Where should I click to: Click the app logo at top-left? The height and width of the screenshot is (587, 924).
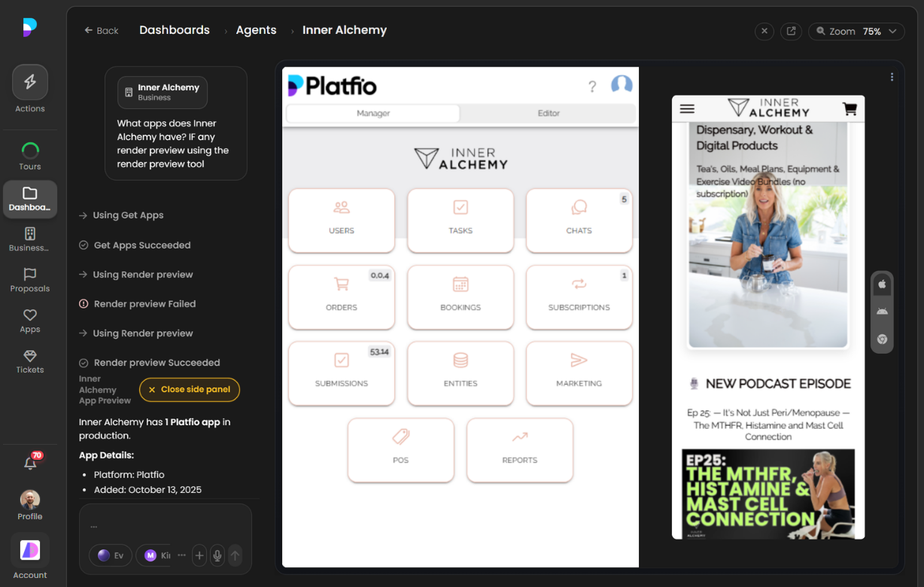30,27
